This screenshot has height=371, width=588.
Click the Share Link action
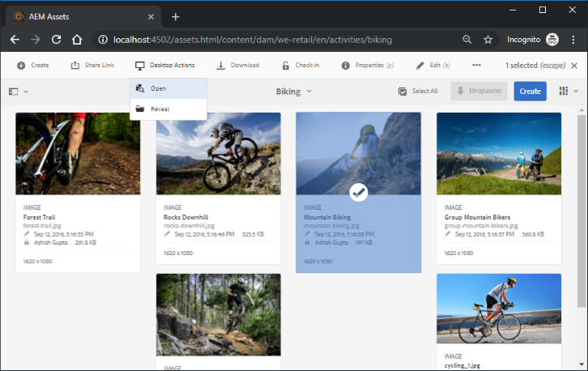[x=92, y=66]
